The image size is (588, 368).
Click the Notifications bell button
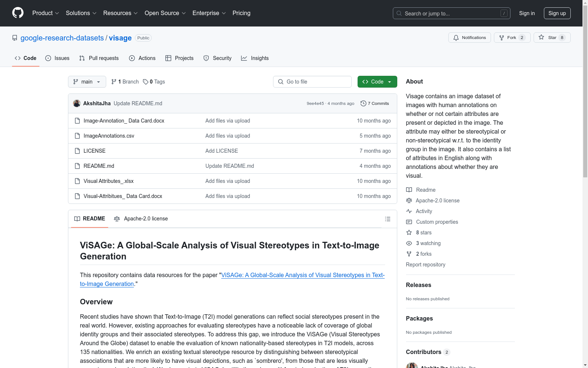tap(469, 38)
